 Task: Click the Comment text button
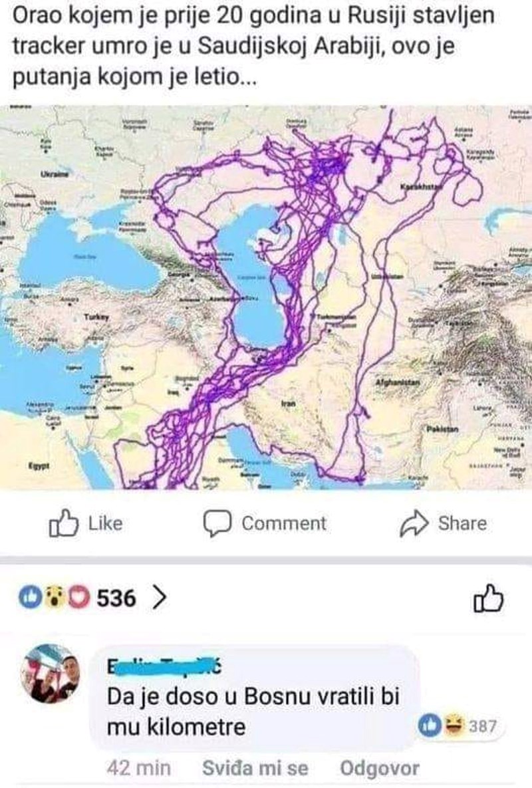point(284,523)
